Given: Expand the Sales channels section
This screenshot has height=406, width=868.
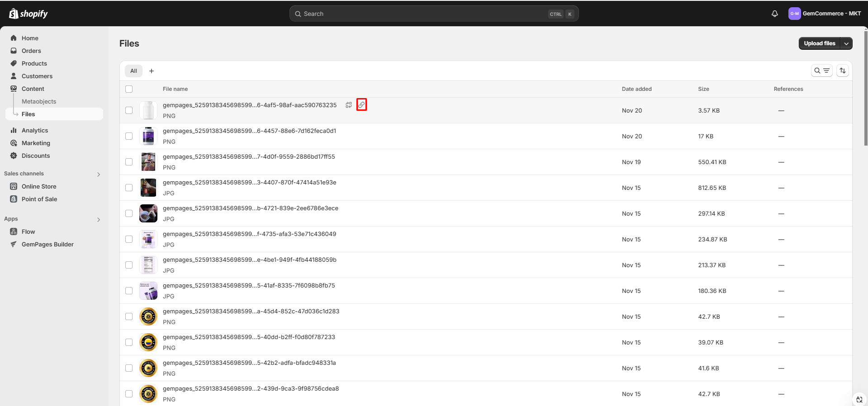Looking at the screenshot, I should click(x=99, y=174).
